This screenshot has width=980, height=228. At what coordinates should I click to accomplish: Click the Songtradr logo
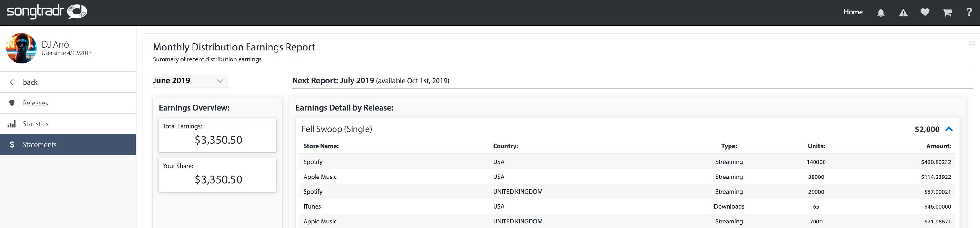click(47, 11)
